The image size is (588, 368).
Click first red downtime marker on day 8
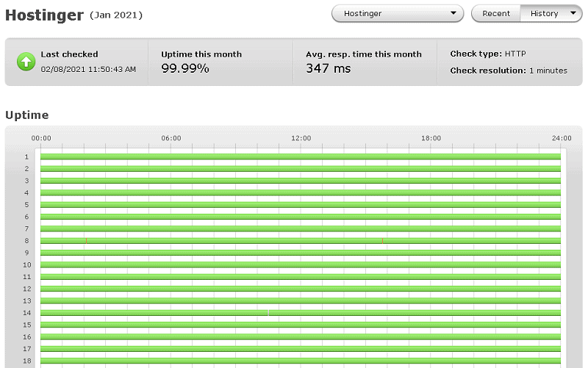click(x=86, y=241)
